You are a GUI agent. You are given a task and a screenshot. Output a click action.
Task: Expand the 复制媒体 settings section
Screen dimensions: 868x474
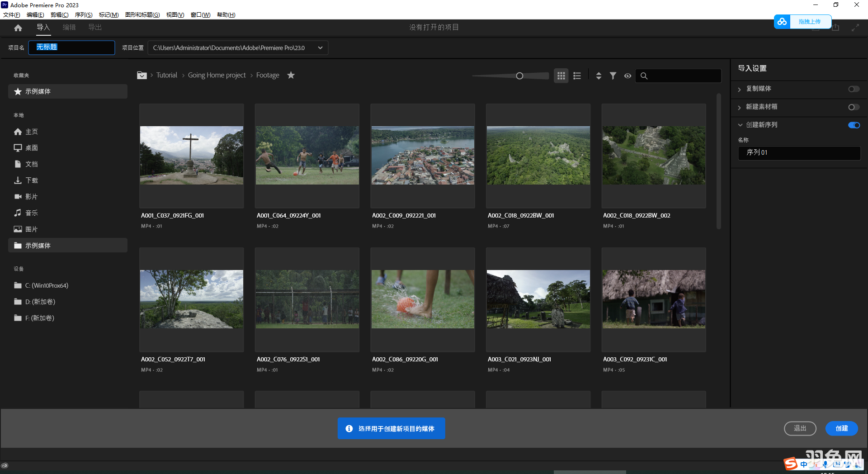[x=740, y=89]
